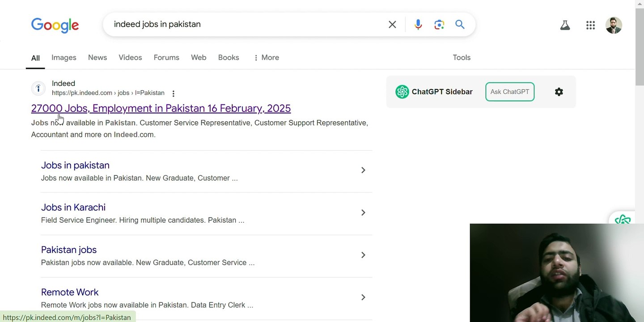Expand chevron for Jobs in Karachi
This screenshot has height=322, width=644.
point(363,212)
